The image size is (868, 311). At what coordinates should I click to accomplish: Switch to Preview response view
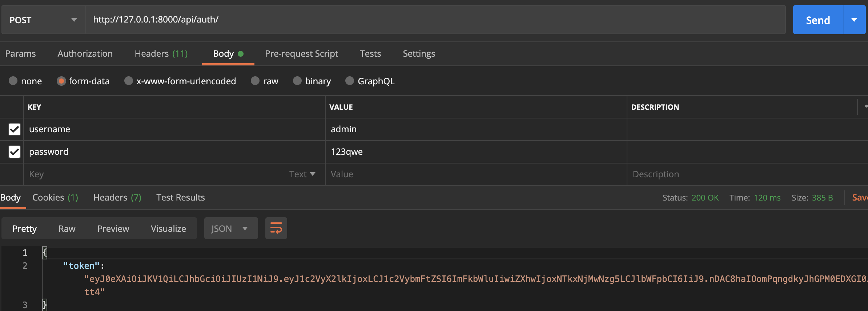point(113,229)
